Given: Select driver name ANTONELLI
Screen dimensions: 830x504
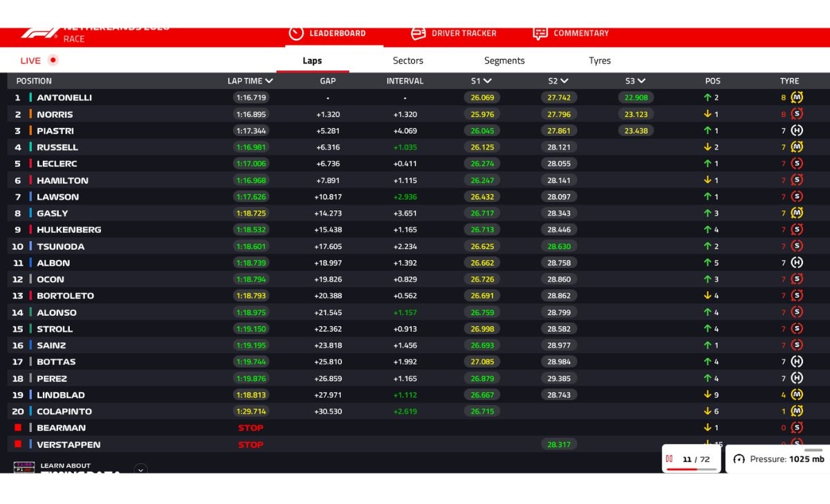Looking at the screenshot, I should (x=64, y=97).
